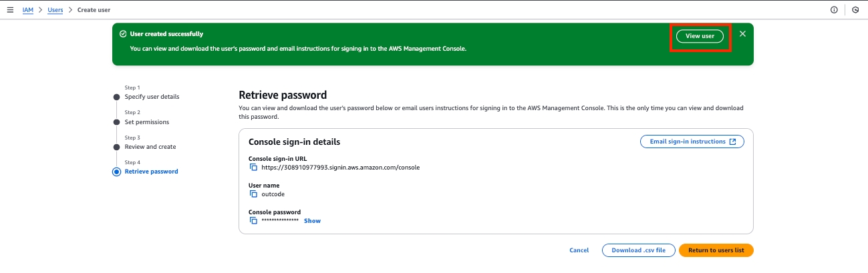Go to Step 3 Review and create
868x273 pixels.
[x=150, y=147]
